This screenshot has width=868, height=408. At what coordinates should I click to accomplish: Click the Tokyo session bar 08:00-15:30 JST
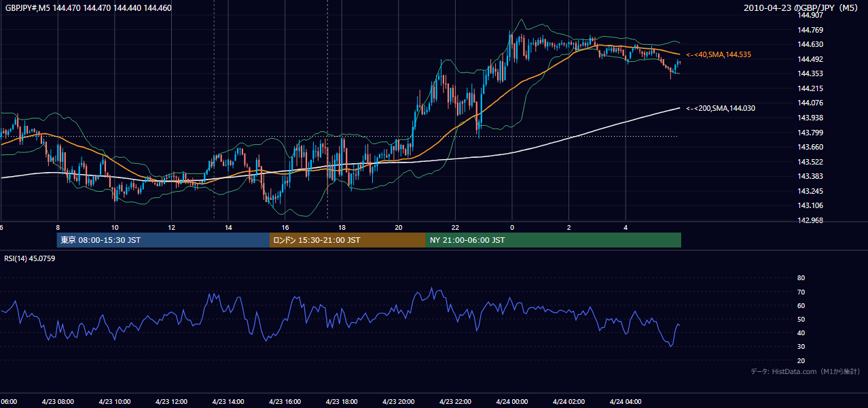click(163, 240)
